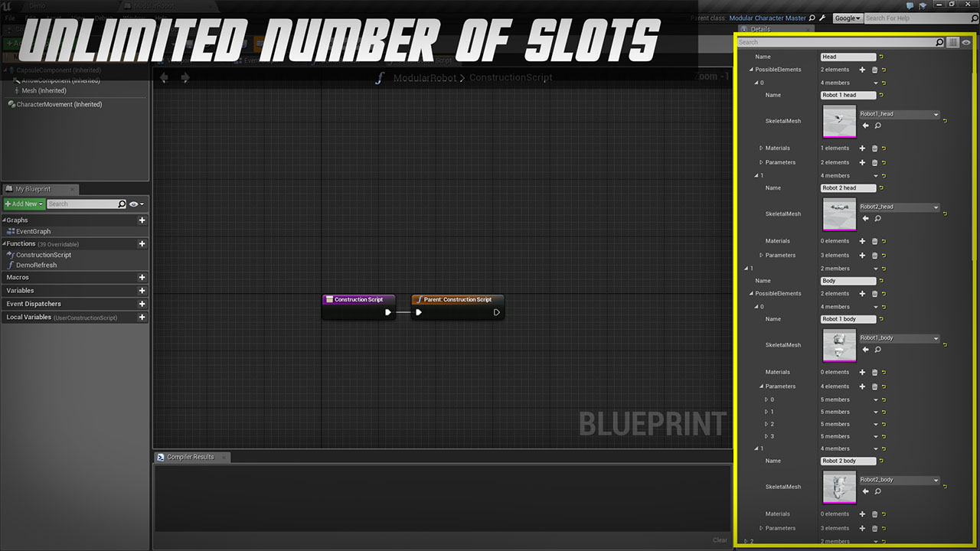The height and width of the screenshot is (551, 980).
Task: Expand Robot 1 head Materials array
Action: point(762,148)
